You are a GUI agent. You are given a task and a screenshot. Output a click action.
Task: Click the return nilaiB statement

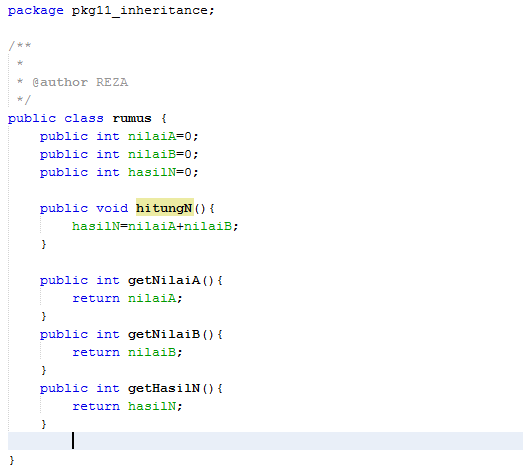point(127,352)
